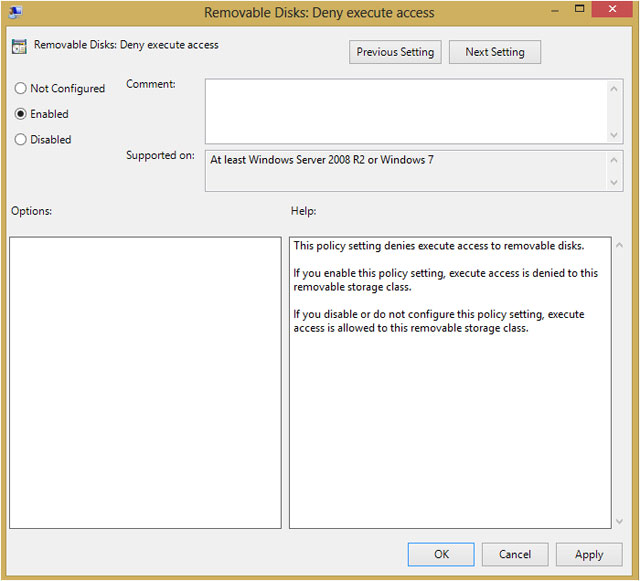
Task: Confirm the policy with OK
Action: [441, 554]
